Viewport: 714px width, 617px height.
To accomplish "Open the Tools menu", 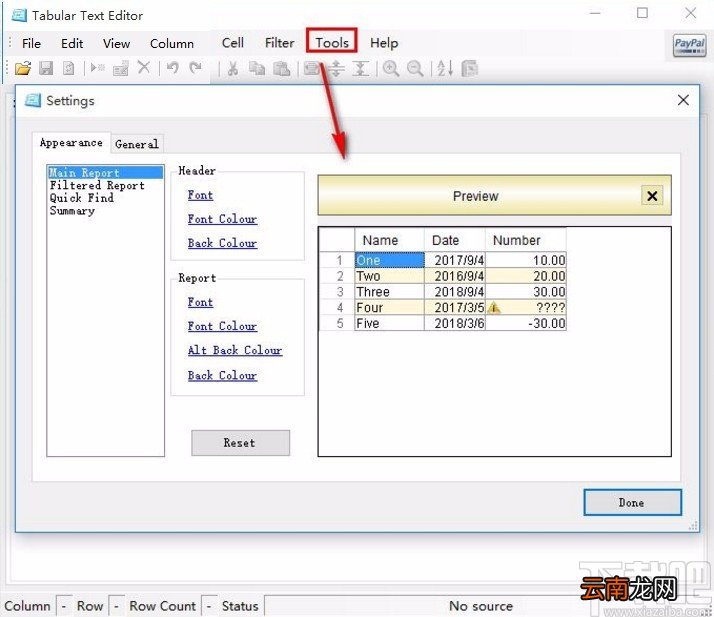I will 332,43.
